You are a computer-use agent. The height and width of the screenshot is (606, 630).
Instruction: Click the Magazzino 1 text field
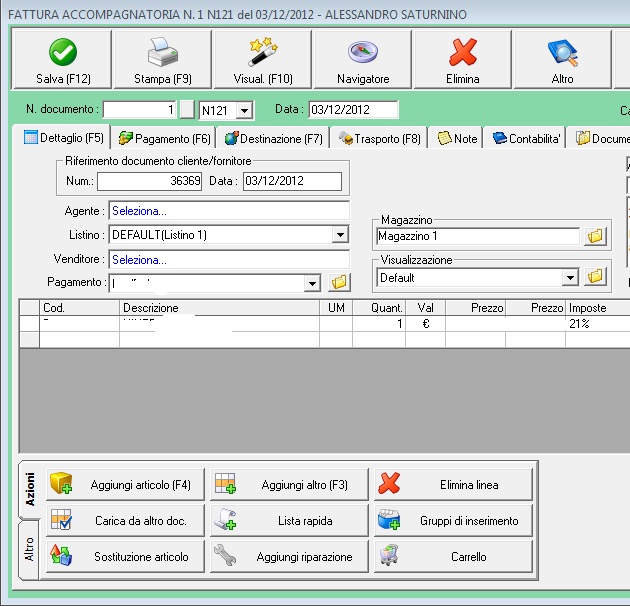[x=478, y=236]
